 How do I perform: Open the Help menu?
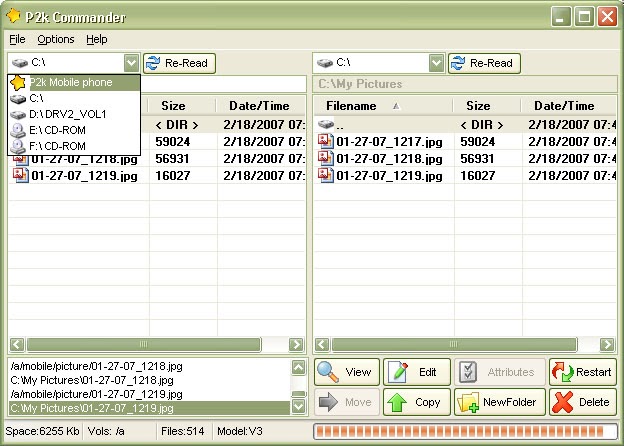(x=97, y=39)
